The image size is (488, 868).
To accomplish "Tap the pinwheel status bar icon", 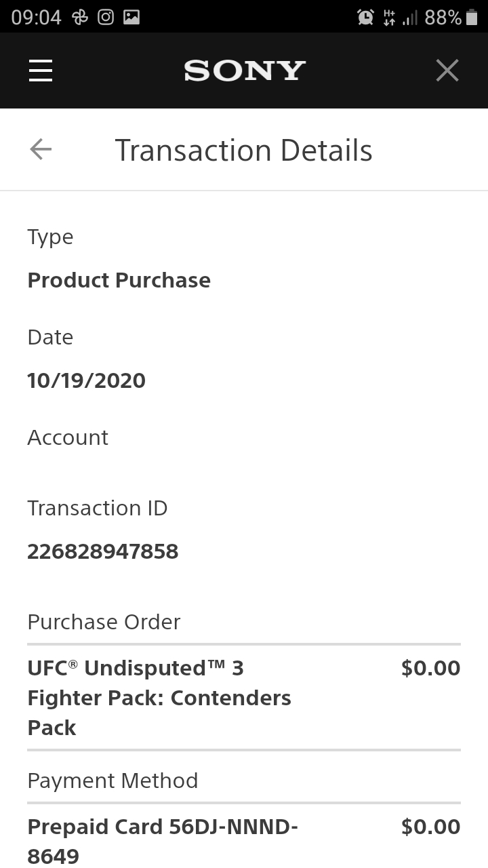I will tap(80, 18).
